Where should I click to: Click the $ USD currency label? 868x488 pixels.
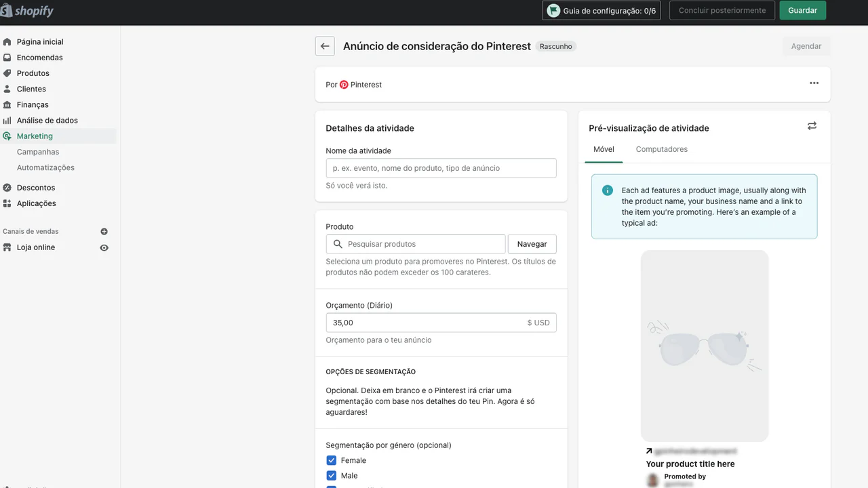[538, 323]
